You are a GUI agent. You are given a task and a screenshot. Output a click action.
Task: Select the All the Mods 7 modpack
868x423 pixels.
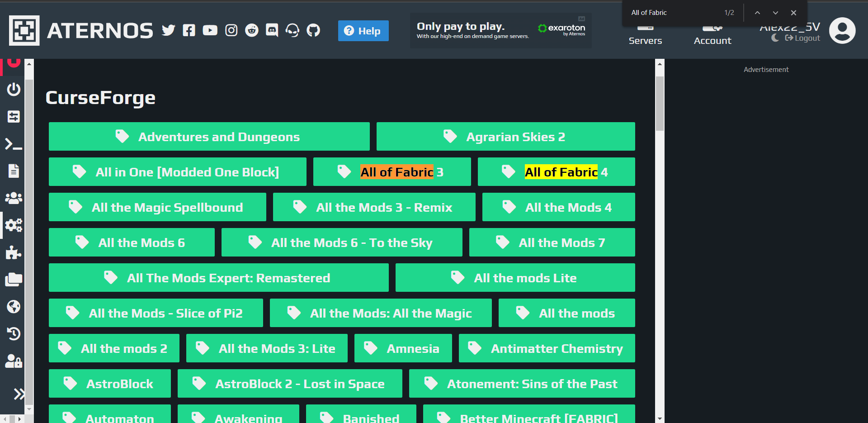[552, 242]
